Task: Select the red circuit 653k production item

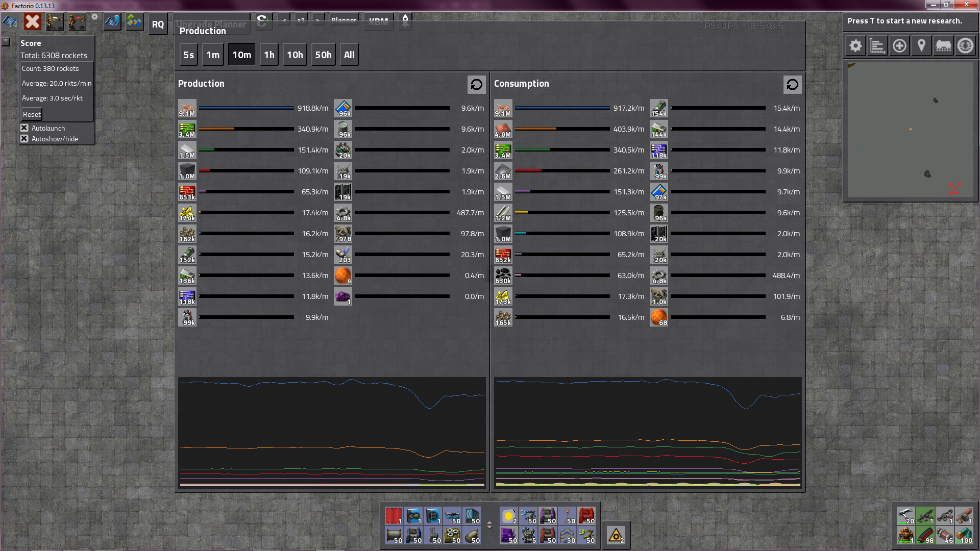Action: coord(187,192)
